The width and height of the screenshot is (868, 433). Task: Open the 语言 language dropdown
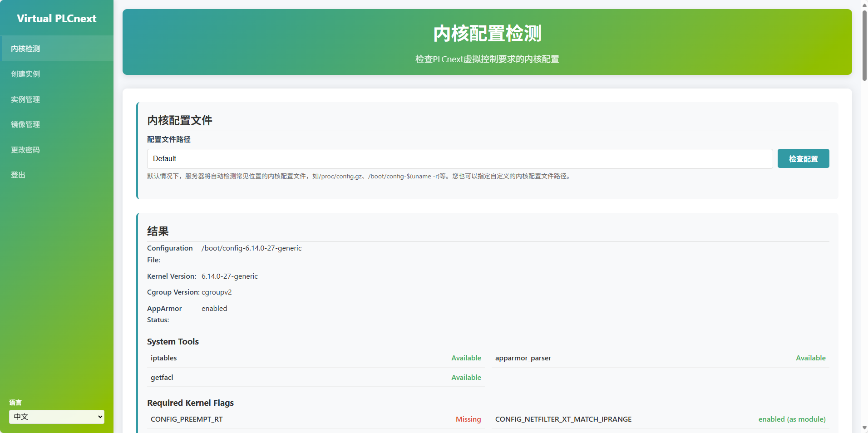[x=57, y=417]
